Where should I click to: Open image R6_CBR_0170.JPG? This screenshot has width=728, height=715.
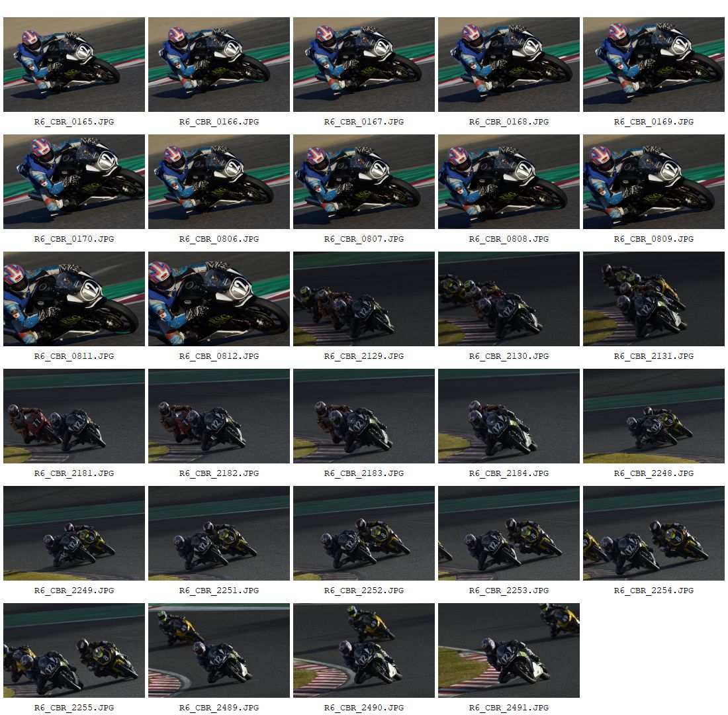pos(74,181)
